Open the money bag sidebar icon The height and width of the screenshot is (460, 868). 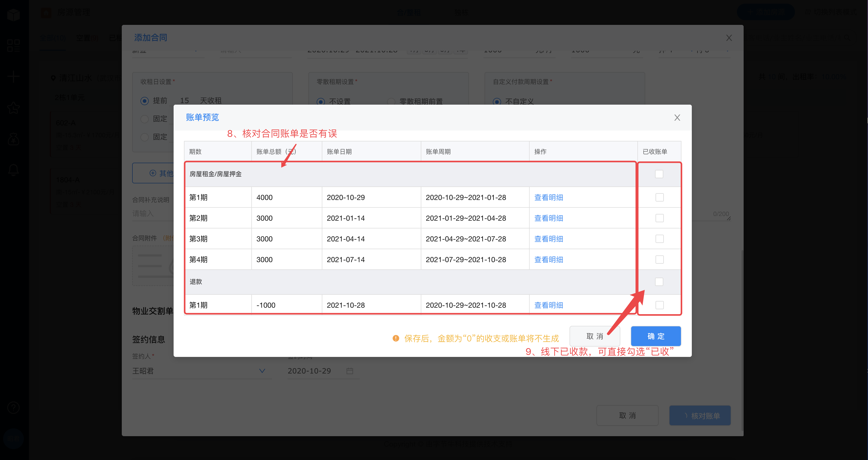point(13,139)
